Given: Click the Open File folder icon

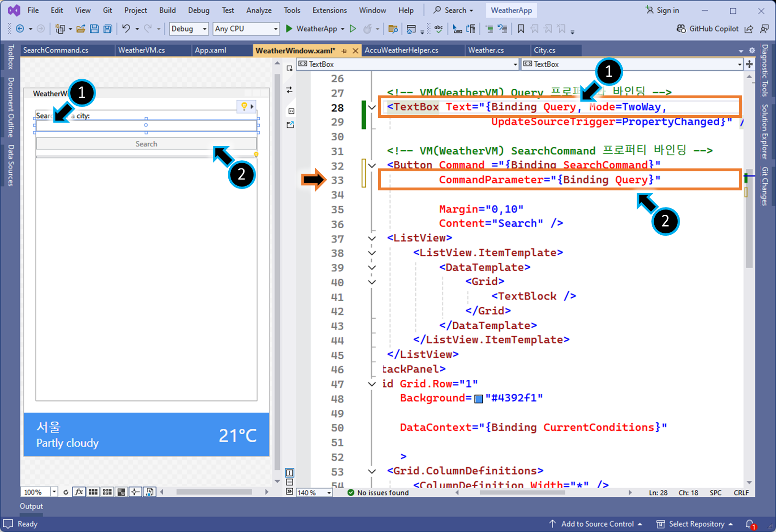Looking at the screenshot, I should 81,29.
